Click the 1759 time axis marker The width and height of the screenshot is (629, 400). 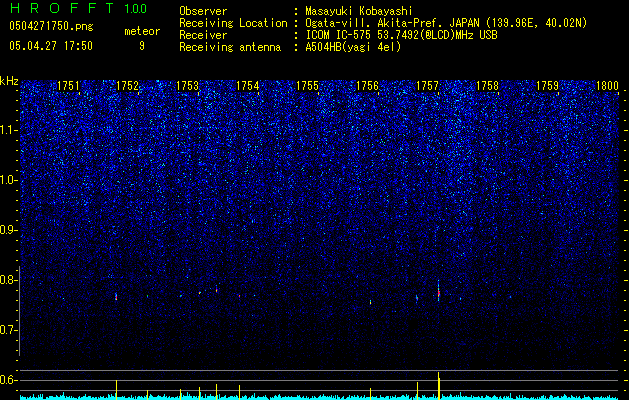coord(547,86)
